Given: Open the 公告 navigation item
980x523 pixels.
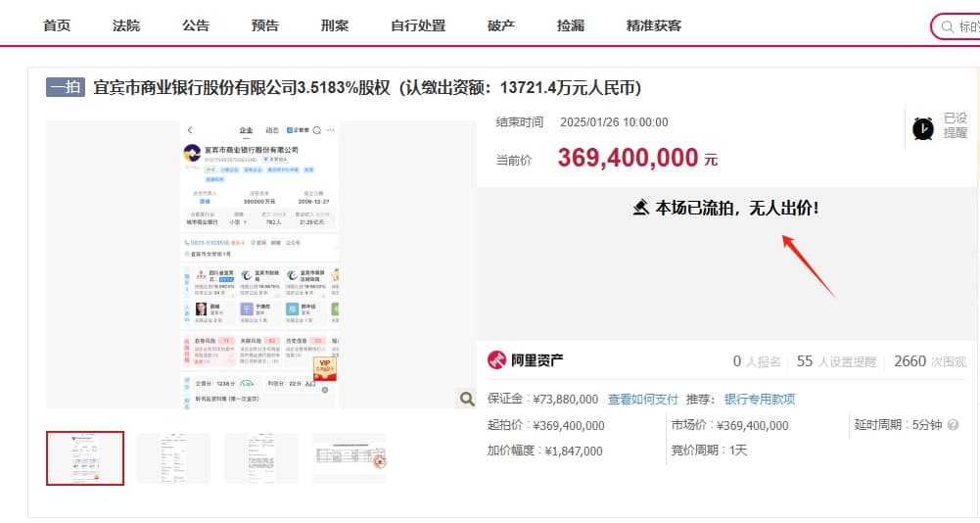Looking at the screenshot, I should click(196, 25).
